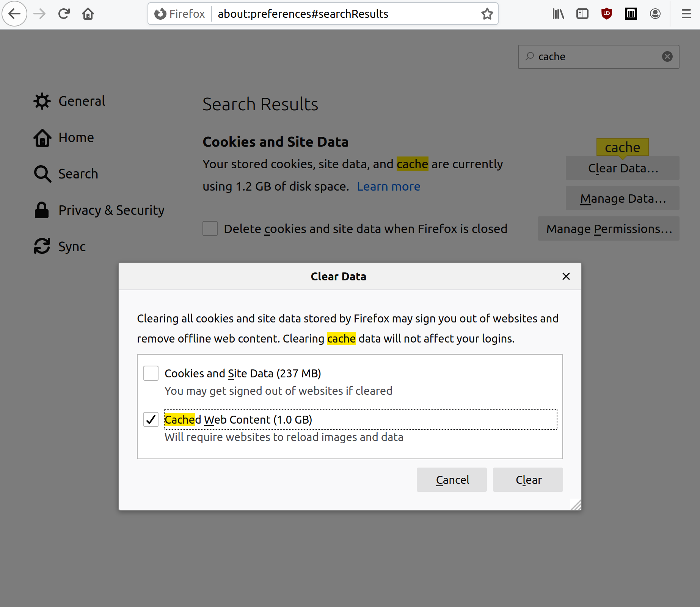Open the General preferences category
Image resolution: width=700 pixels, height=607 pixels.
pyautogui.click(x=69, y=101)
